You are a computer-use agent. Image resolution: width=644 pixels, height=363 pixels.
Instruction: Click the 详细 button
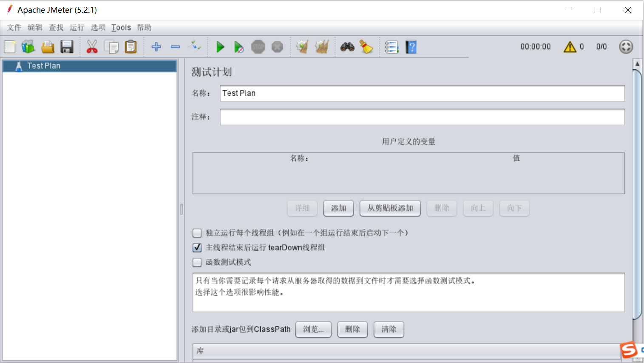click(302, 208)
